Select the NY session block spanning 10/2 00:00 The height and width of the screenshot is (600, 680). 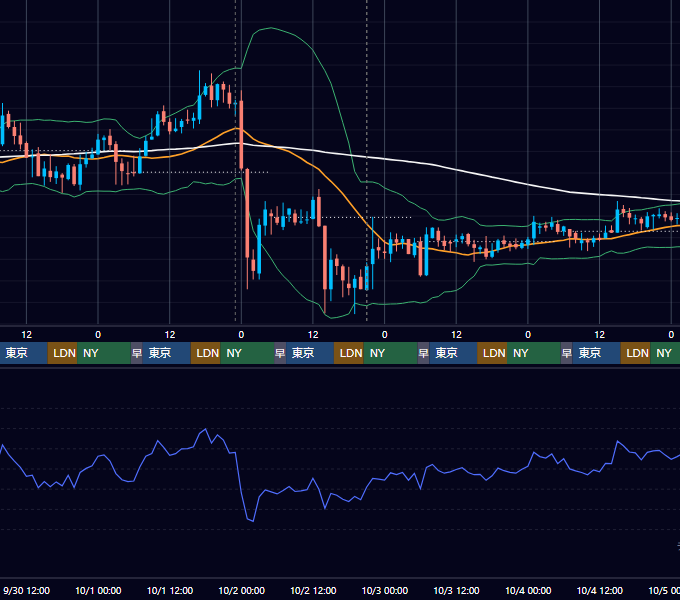point(247,353)
